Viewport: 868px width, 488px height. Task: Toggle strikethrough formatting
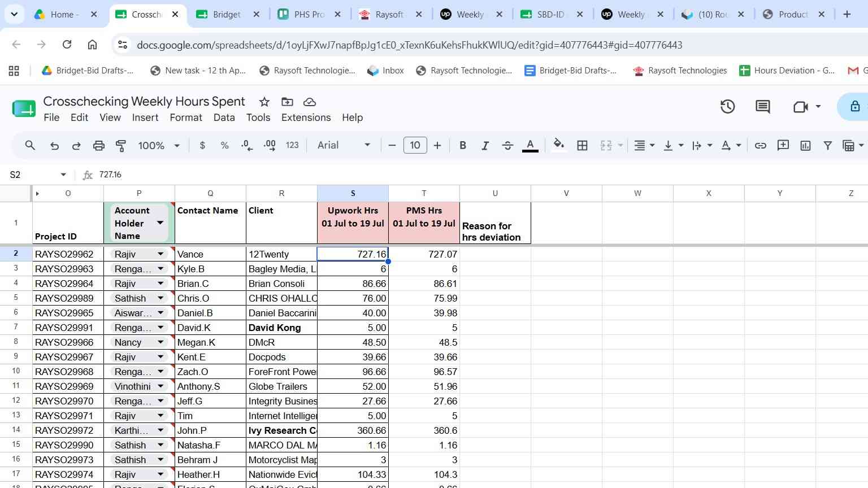(507, 145)
